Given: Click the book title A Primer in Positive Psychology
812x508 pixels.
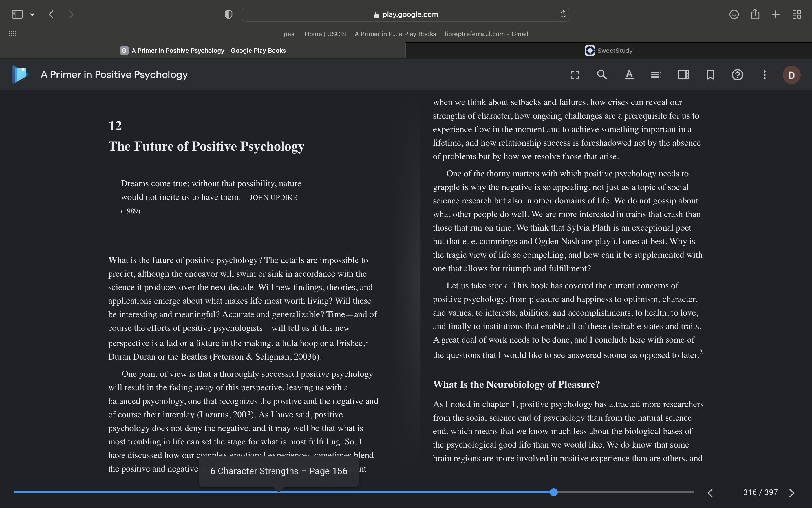Looking at the screenshot, I should pos(114,75).
